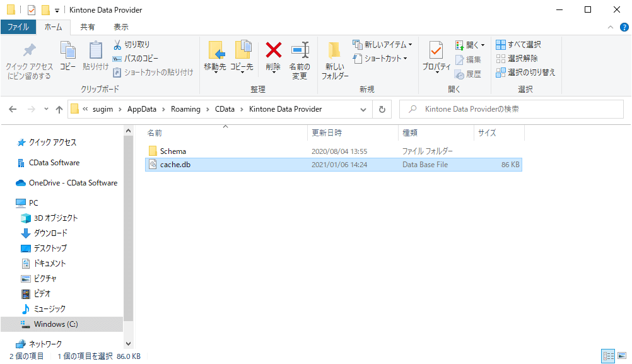
Task: Open recent locations dropdown
Action: pos(46,109)
